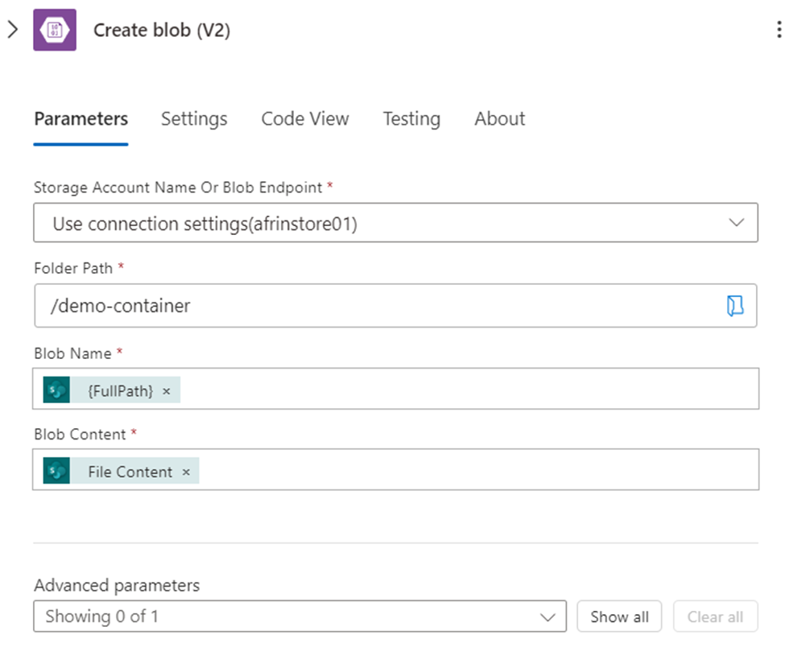Remove the File Content token with its x

[x=186, y=471]
